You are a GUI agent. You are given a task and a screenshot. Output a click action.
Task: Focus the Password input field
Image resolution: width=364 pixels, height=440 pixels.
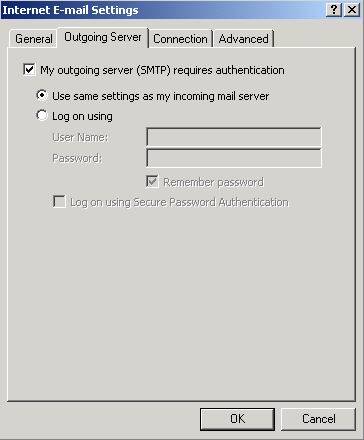(234, 158)
